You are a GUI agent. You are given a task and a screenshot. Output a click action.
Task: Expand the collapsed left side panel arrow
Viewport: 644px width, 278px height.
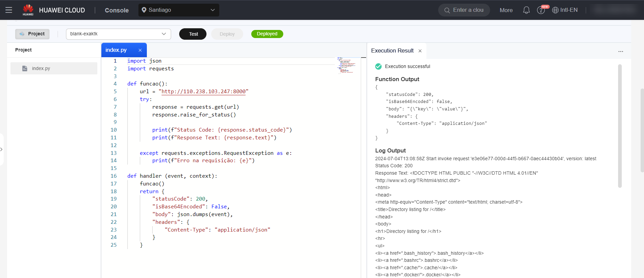click(x=2, y=149)
